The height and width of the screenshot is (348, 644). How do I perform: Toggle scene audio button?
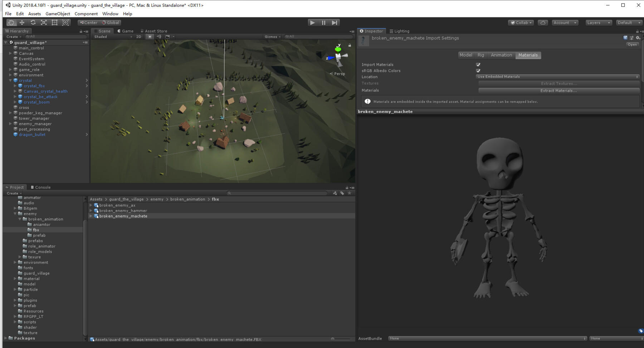pyautogui.click(x=158, y=37)
